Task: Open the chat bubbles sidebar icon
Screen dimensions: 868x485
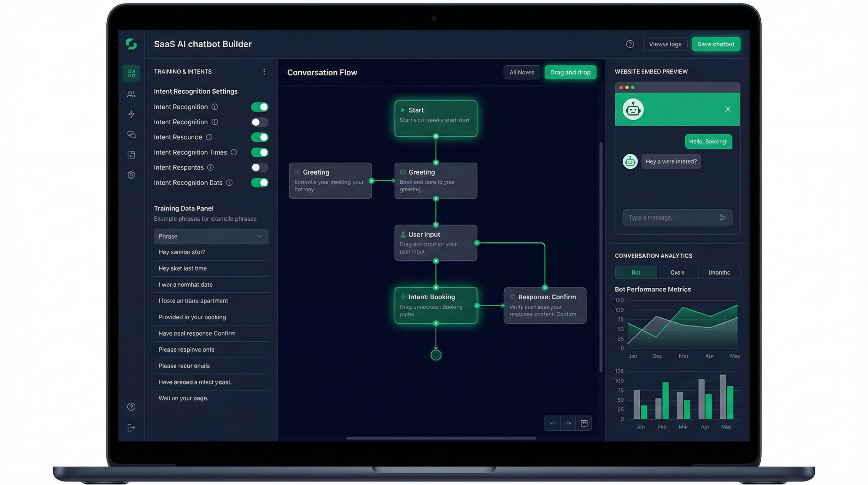Action: pyautogui.click(x=131, y=135)
